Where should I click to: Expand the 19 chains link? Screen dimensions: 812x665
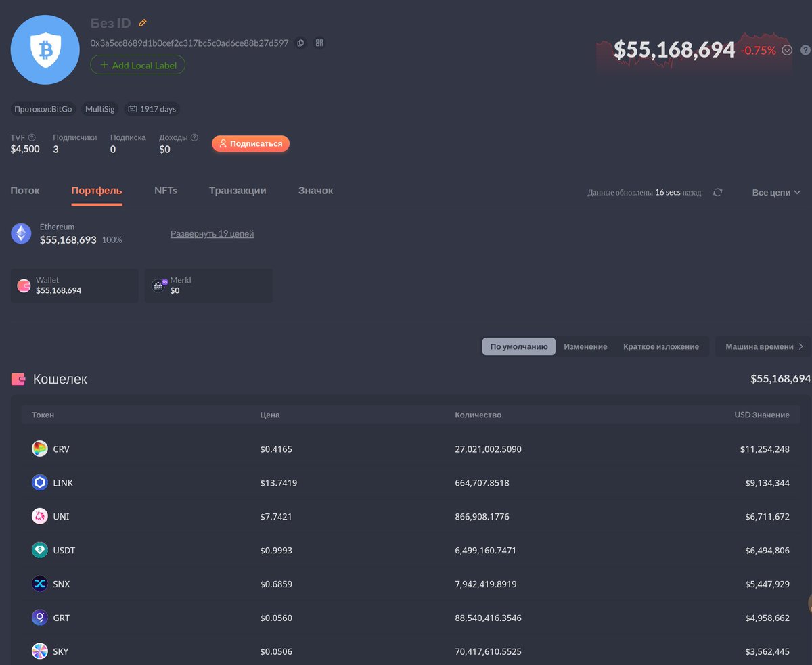tap(212, 233)
